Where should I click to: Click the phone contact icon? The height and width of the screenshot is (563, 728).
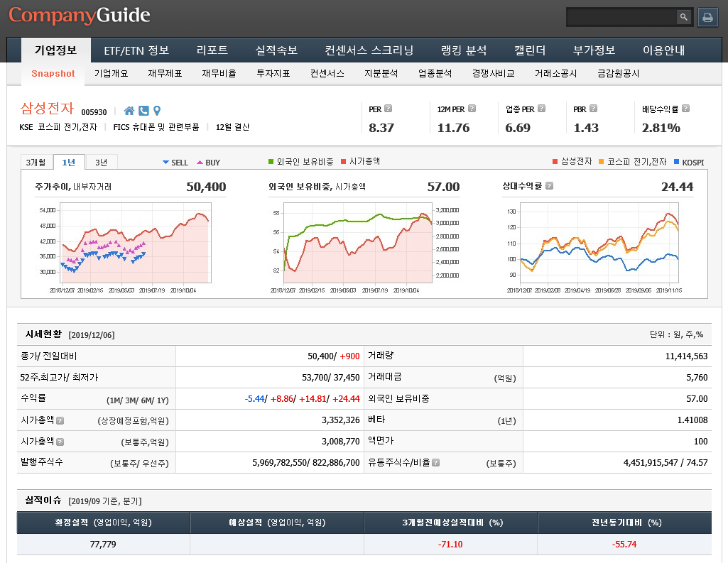144,111
